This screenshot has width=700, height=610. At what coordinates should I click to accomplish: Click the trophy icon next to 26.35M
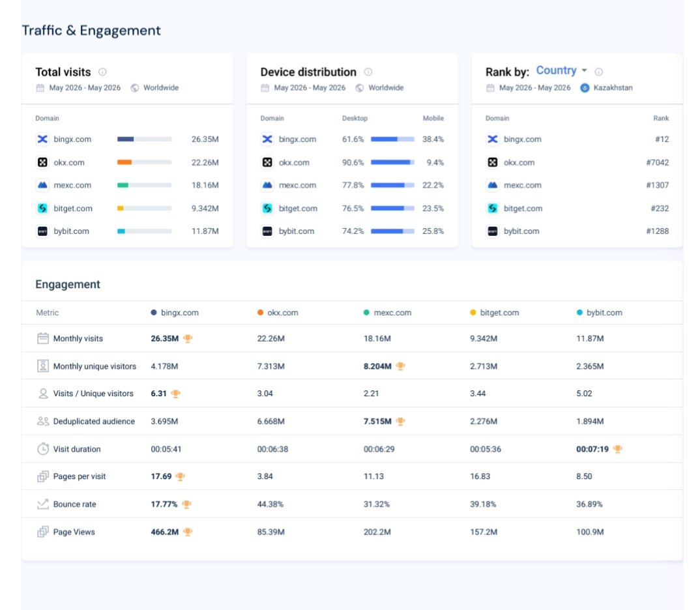pos(188,339)
